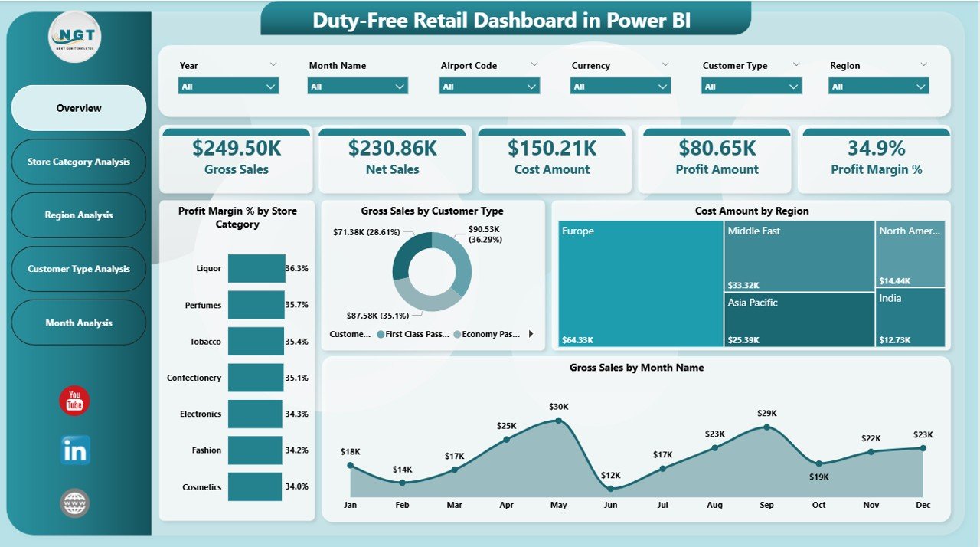Image resolution: width=980 pixels, height=547 pixels.
Task: Open the Currency slicer dropdown
Action: coord(662,86)
